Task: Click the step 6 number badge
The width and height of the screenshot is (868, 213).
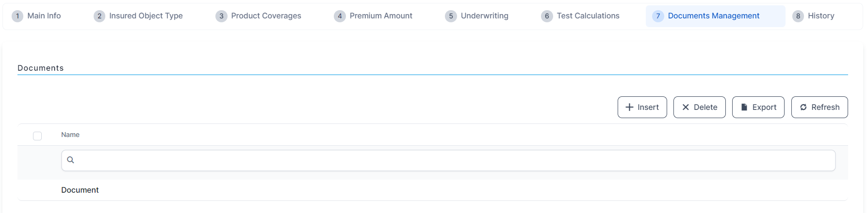Action: coord(547,16)
